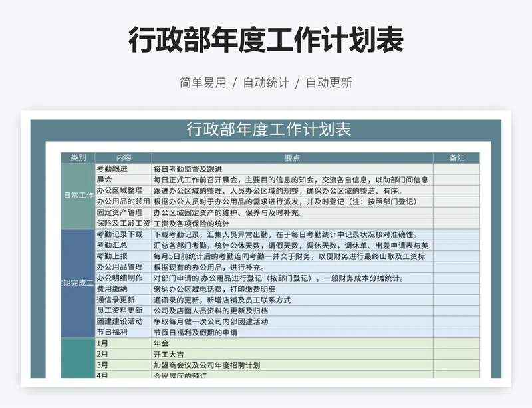Select the cell 争取每月做一次公司内部团建活动
The width and height of the screenshot is (532, 408).
pos(292,321)
